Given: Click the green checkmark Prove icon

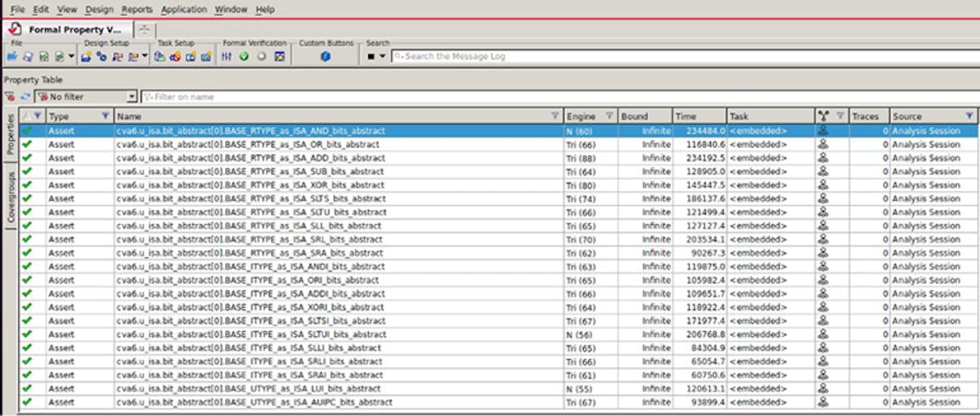Looking at the screenshot, I should [x=243, y=56].
